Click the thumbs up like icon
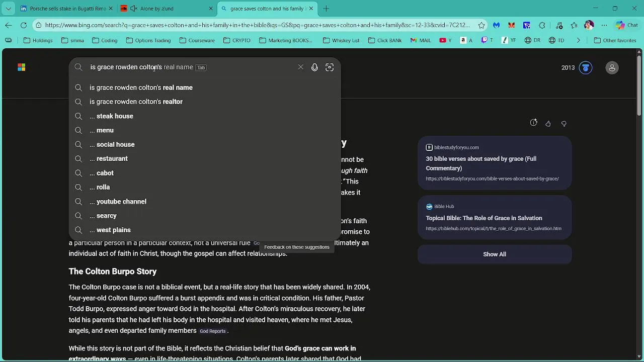 pyautogui.click(x=548, y=123)
